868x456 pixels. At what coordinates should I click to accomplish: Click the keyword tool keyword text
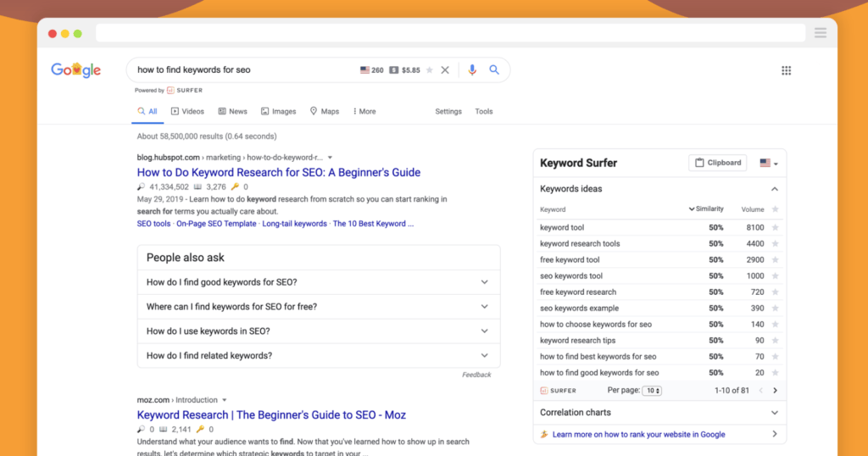tap(562, 227)
